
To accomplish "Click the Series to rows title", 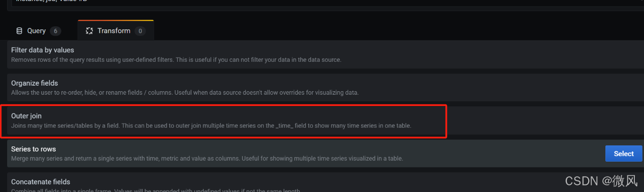I will [34, 149].
